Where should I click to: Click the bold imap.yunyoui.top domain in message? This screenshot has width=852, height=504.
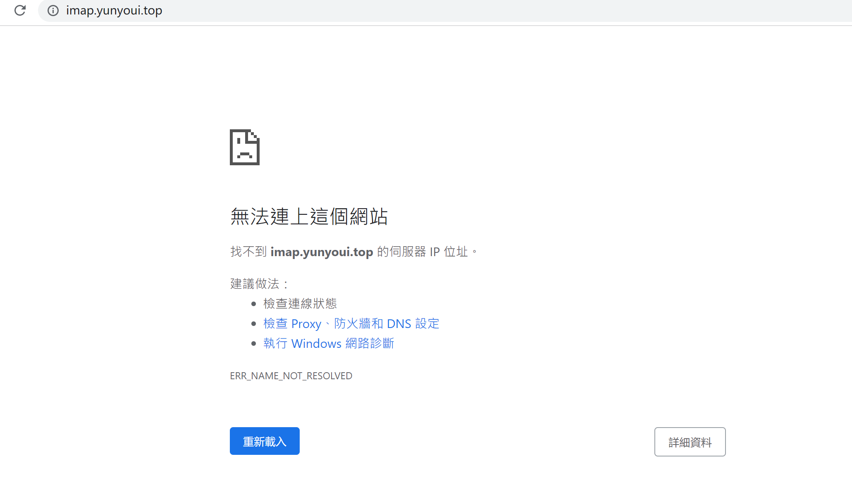coord(322,252)
